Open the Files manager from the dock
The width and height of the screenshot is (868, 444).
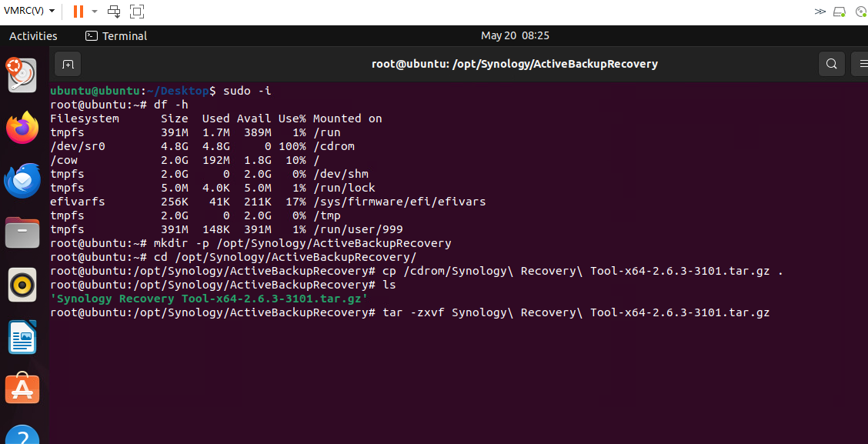coord(22,232)
